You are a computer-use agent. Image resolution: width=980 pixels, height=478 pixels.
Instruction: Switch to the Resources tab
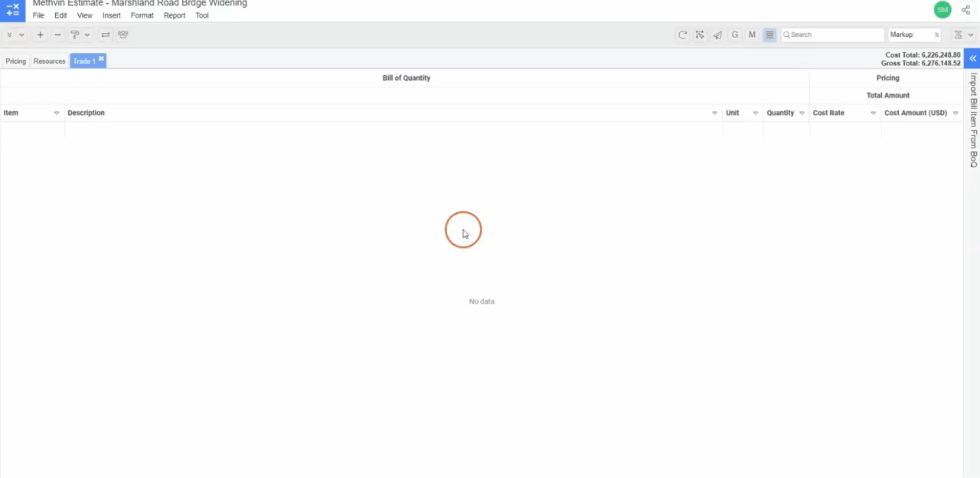click(x=49, y=61)
